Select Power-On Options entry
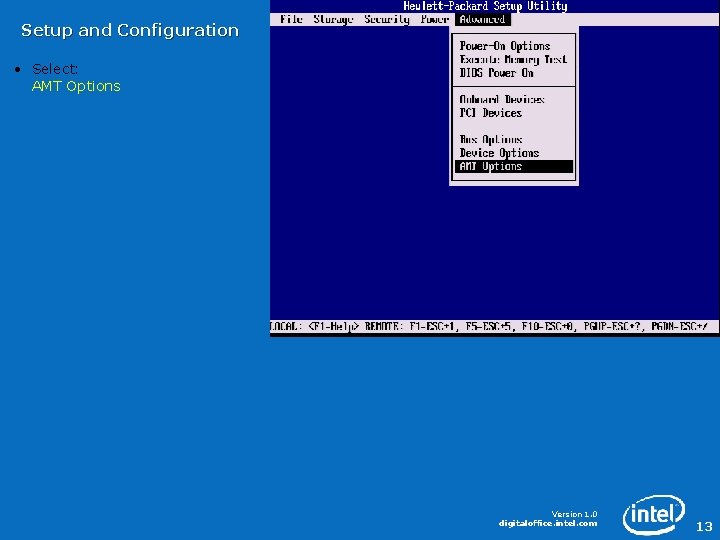 (x=505, y=46)
